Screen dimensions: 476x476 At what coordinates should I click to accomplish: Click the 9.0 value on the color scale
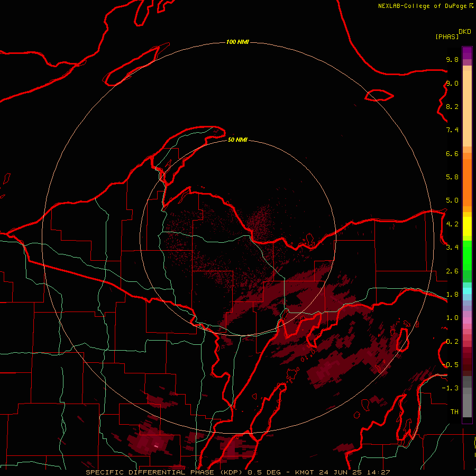coord(452,83)
